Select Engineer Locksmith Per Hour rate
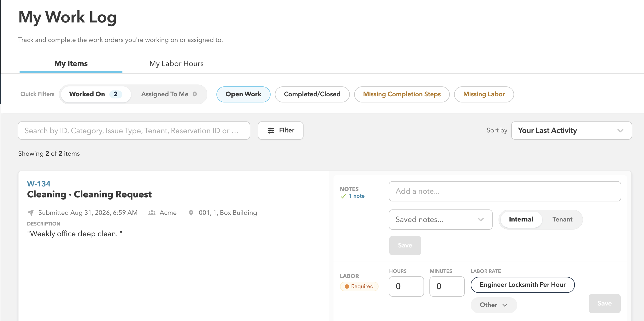The width and height of the screenshot is (644, 321). coord(523,285)
